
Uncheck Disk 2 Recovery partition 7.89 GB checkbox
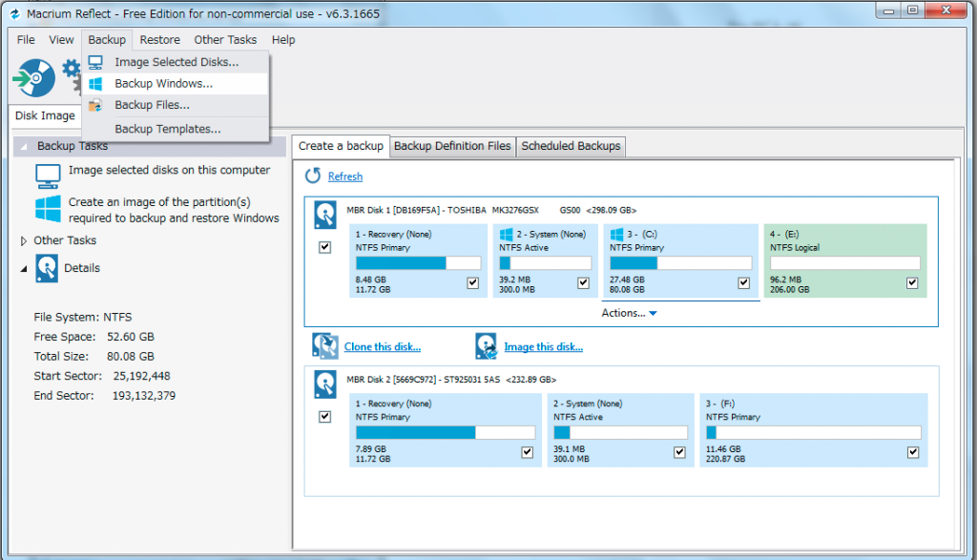pyautogui.click(x=527, y=452)
